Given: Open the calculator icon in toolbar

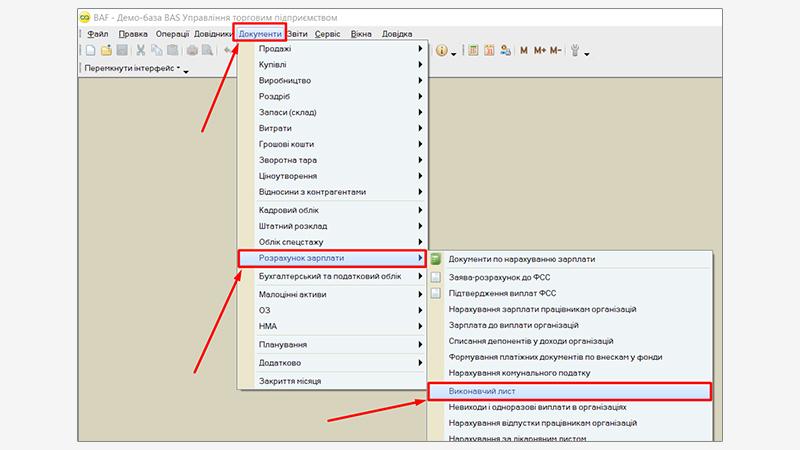Looking at the screenshot, I should (473, 51).
